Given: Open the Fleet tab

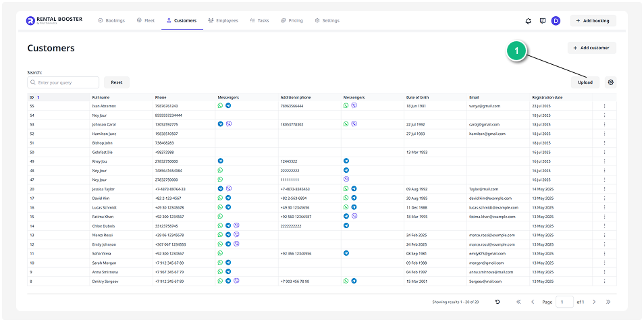Looking at the screenshot, I should coord(146,21).
